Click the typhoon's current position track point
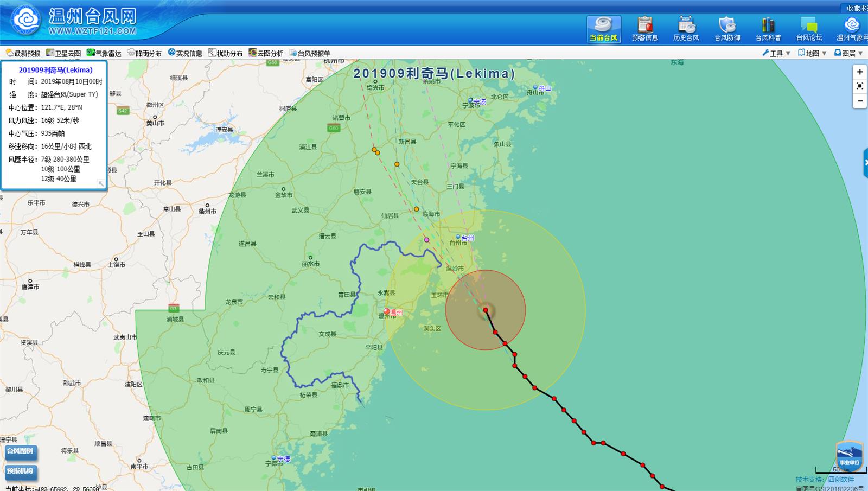The height and width of the screenshot is (491, 868). point(486,310)
